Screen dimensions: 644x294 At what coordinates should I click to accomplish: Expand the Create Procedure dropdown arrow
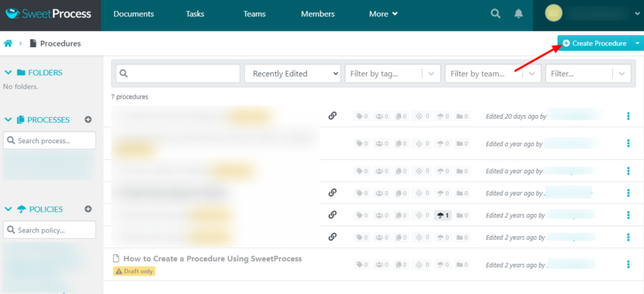pyautogui.click(x=637, y=43)
